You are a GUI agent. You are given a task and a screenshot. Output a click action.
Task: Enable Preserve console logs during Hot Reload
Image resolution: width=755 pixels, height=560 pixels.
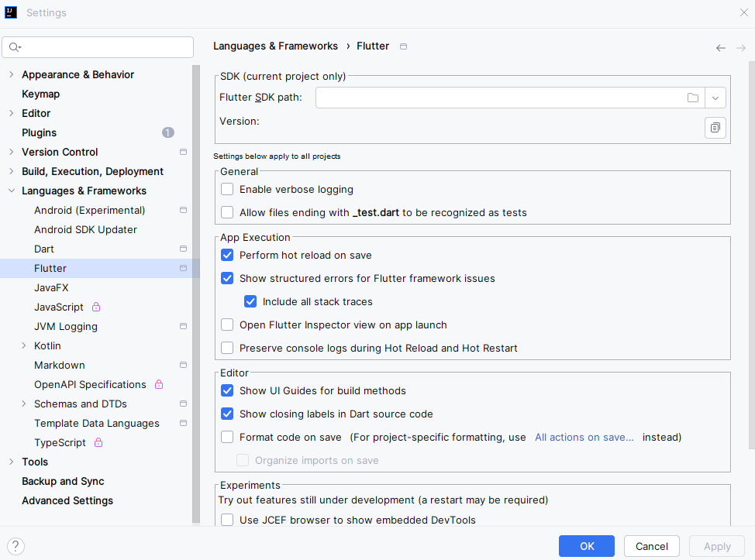[x=227, y=348]
